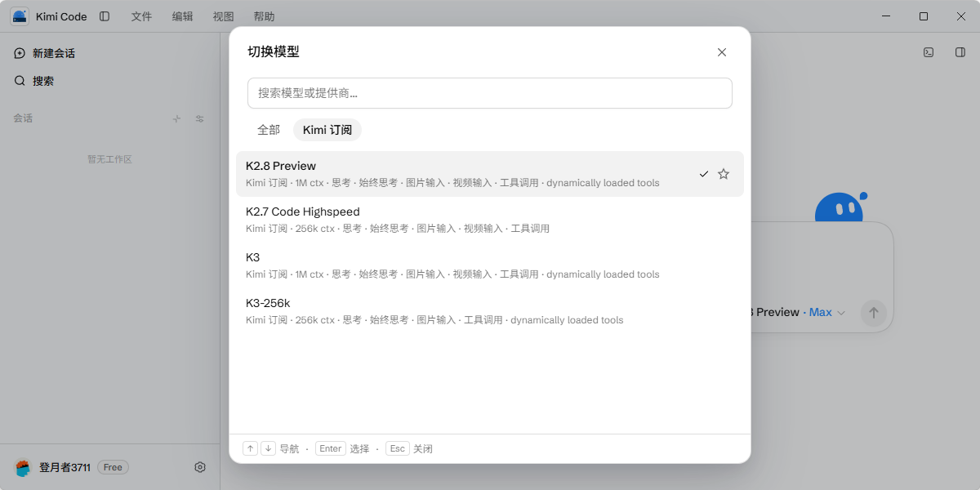
Task: Switch to the 全部 tab
Action: 269,130
